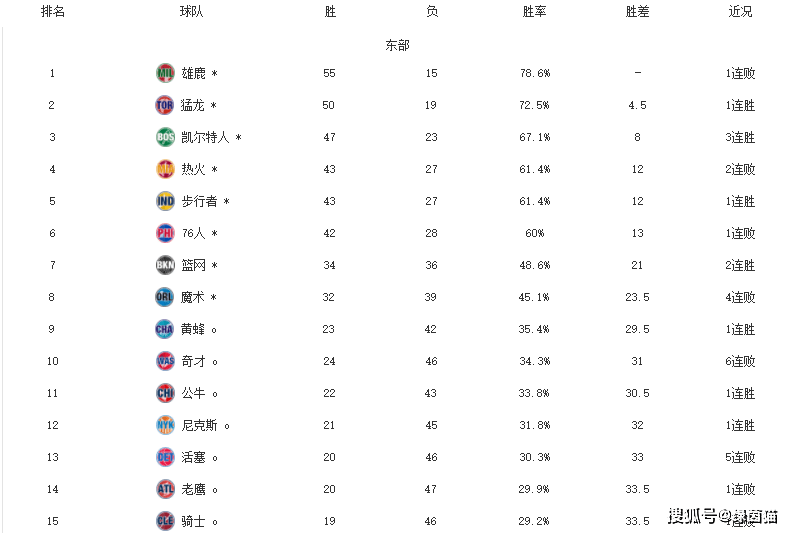
Task: Click the Chicago Bulls CHI logo
Action: pyautogui.click(x=165, y=393)
